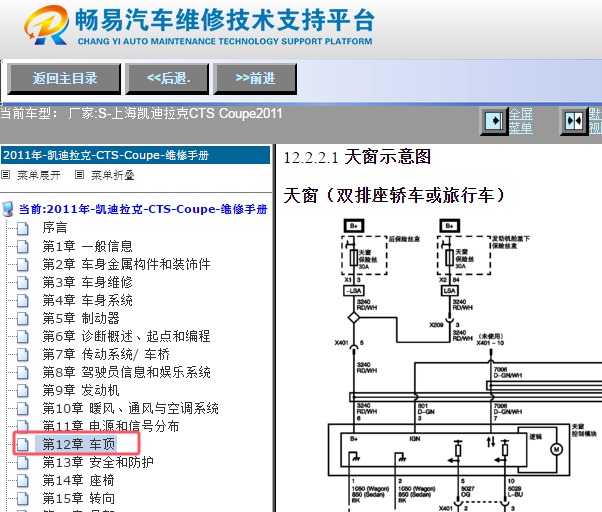
Task: Click the page icon beside 第8章 驾驶员信息和娱乐系统
Action: pyautogui.click(x=23, y=372)
